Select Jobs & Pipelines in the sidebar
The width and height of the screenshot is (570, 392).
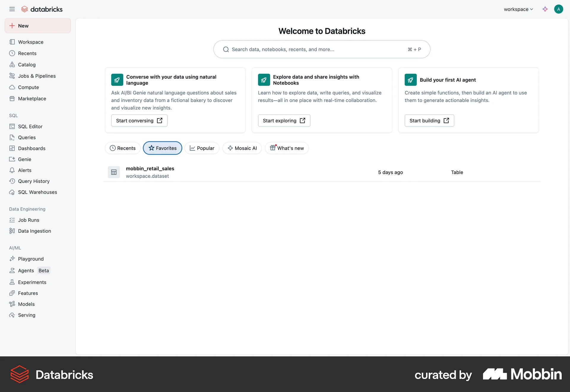pyautogui.click(x=37, y=76)
